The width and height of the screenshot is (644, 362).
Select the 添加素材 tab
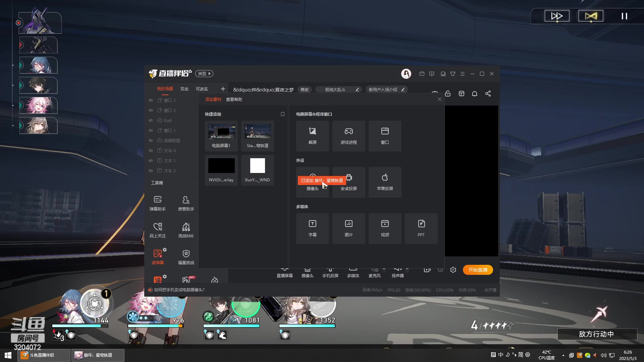pyautogui.click(x=213, y=100)
